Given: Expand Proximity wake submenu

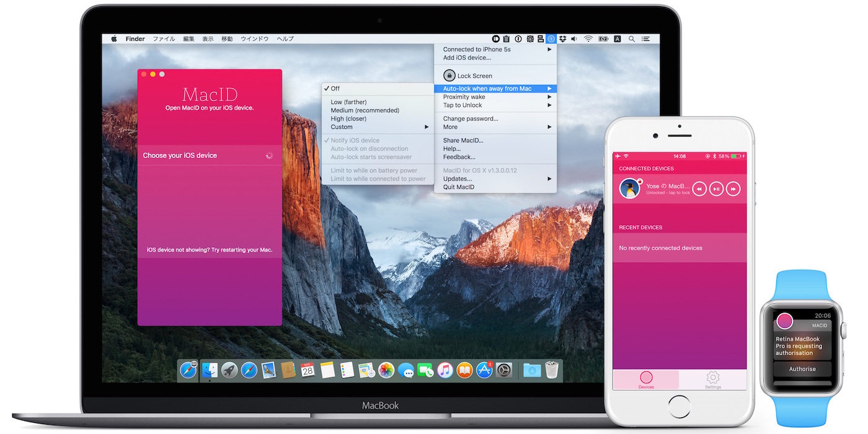Looking at the screenshot, I should click(x=495, y=97).
